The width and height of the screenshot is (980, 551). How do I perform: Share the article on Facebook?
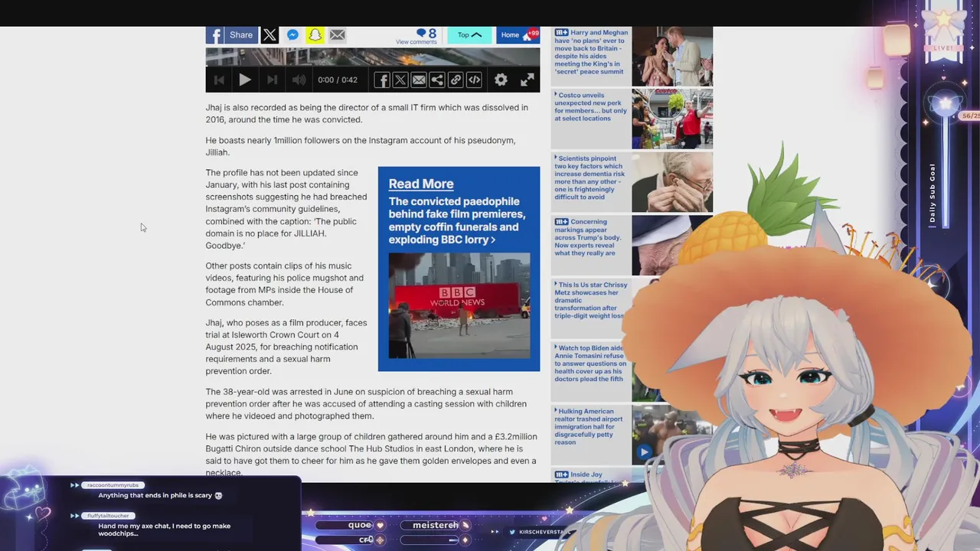click(231, 35)
